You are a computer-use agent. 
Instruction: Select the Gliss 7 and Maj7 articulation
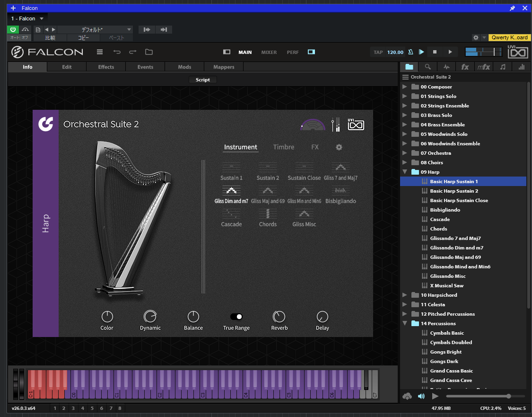pyautogui.click(x=340, y=172)
